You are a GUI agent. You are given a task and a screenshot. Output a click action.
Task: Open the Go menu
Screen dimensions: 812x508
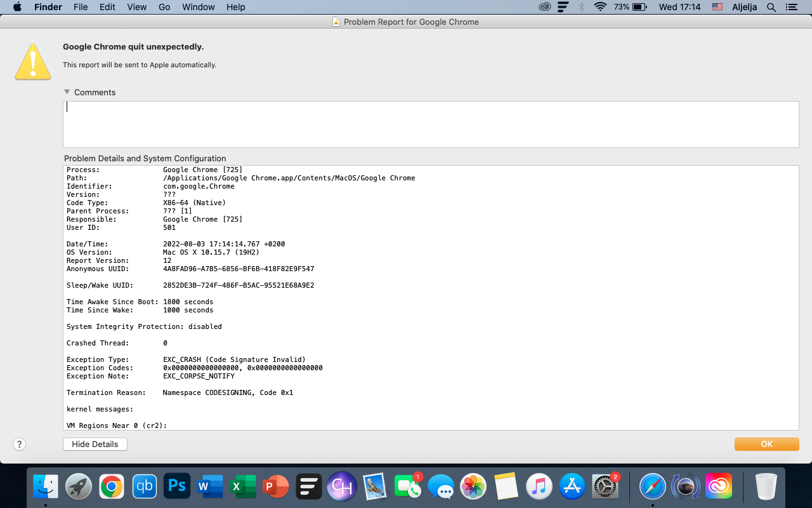pyautogui.click(x=164, y=7)
